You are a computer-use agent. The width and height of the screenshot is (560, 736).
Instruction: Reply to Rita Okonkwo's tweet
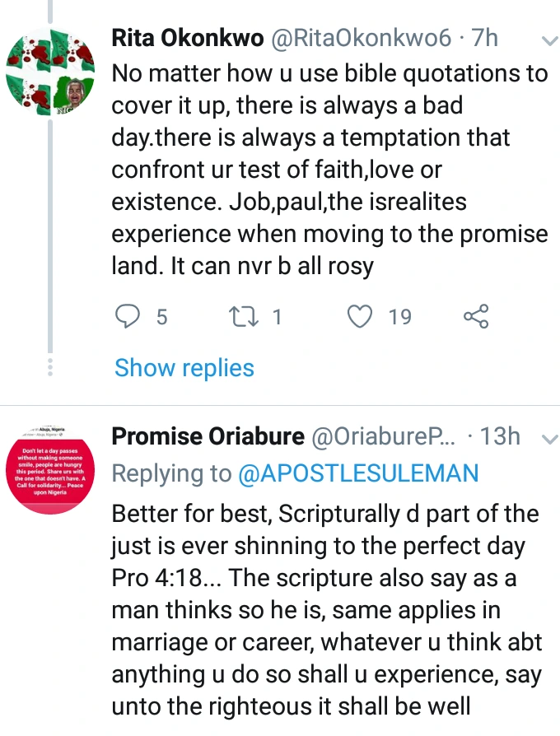click(127, 316)
